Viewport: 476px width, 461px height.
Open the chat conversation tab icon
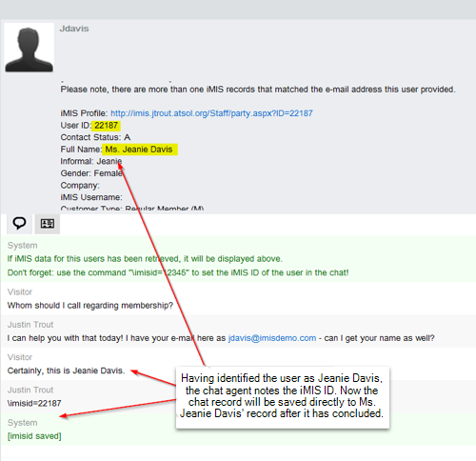(x=19, y=224)
